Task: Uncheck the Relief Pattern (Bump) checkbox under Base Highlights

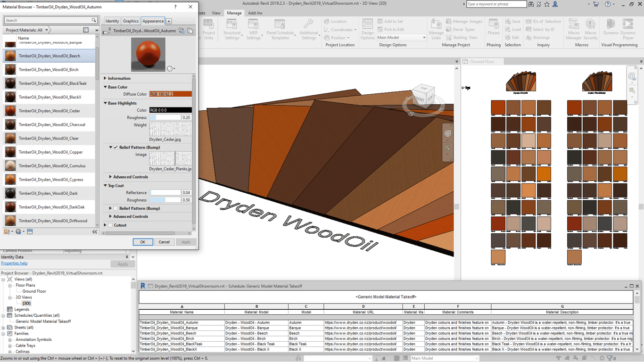Action: [x=116, y=148]
